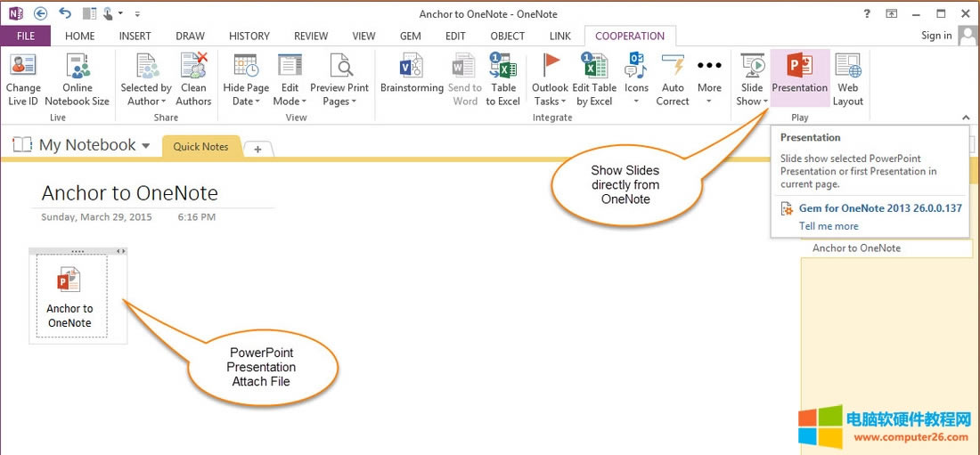Open the GEM ribbon tab
Screen dimensions: 980x455
[410, 37]
